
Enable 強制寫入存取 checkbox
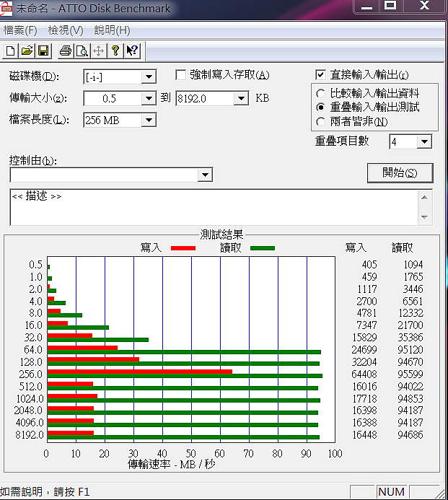[x=181, y=75]
